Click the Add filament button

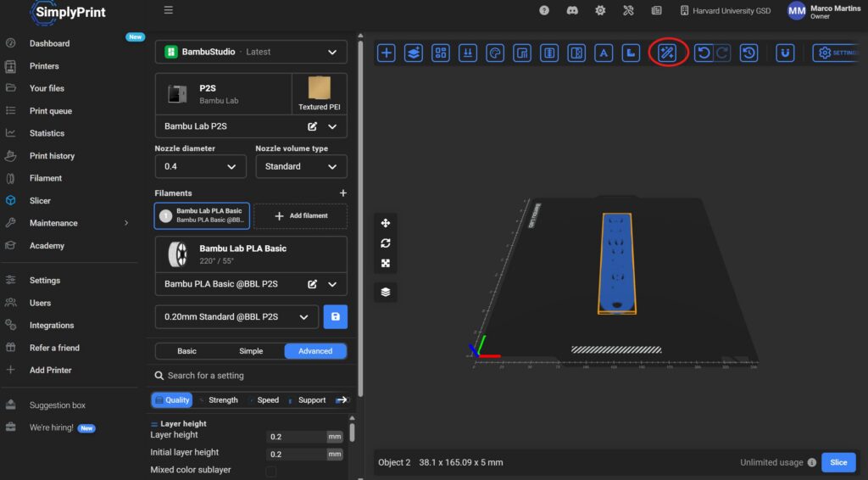point(301,216)
